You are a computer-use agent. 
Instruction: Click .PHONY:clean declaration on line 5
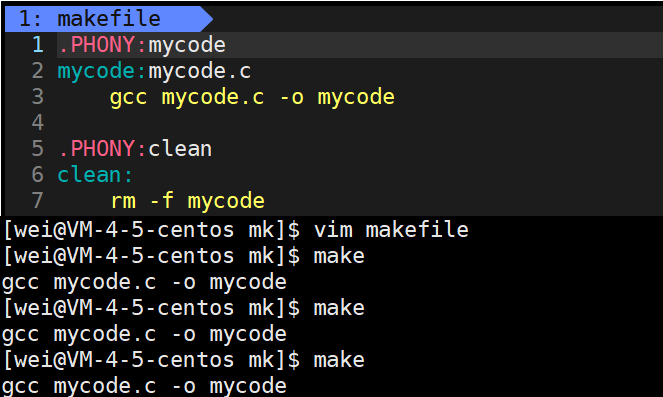click(135, 149)
